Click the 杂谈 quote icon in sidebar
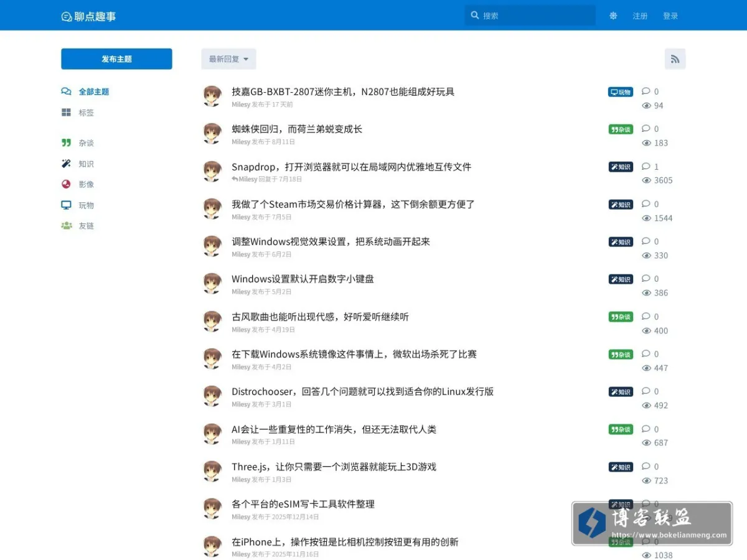The height and width of the screenshot is (560, 747). tap(66, 142)
